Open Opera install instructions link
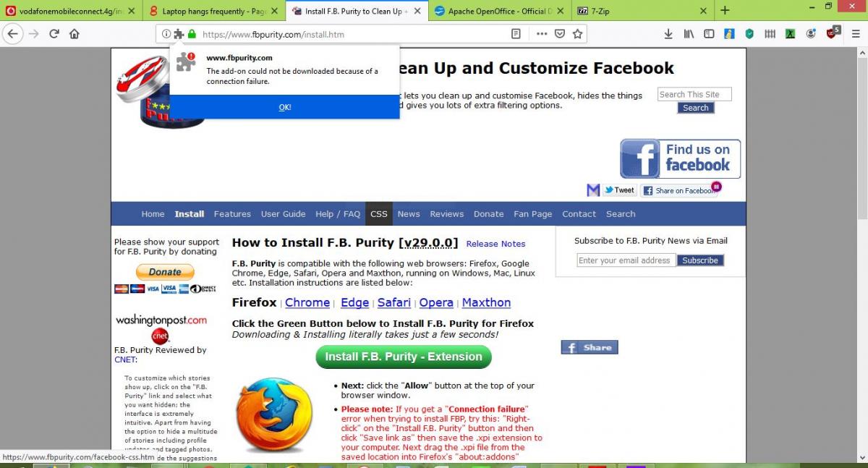 click(436, 302)
